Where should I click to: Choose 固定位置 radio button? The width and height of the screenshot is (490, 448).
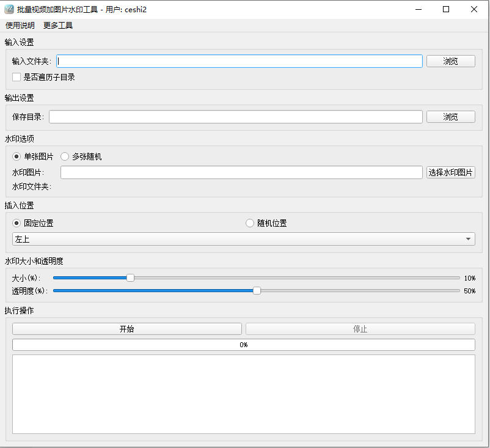pyautogui.click(x=16, y=223)
